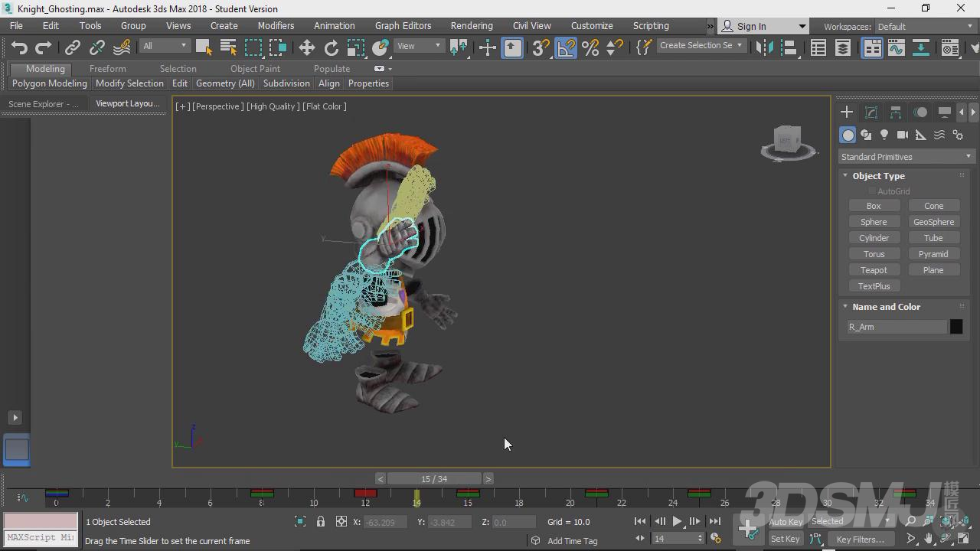Select the Select and Link tool
The height and width of the screenshot is (551, 980).
(x=72, y=47)
